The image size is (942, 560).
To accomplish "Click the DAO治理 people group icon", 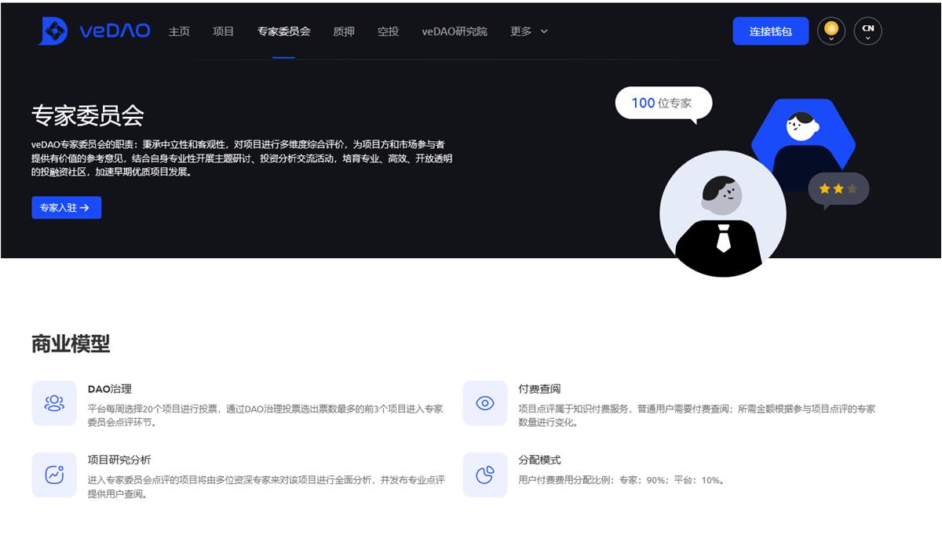I will pyautogui.click(x=53, y=403).
